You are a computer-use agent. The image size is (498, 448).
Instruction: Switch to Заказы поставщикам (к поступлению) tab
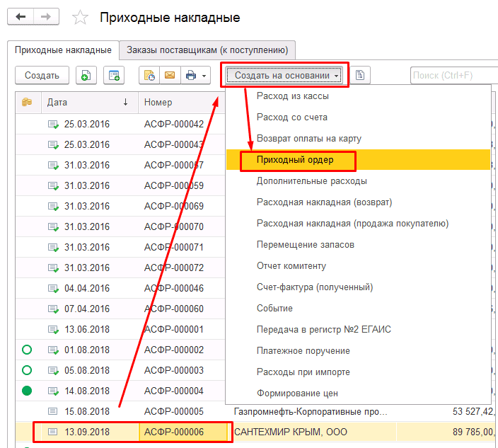pyautogui.click(x=207, y=50)
